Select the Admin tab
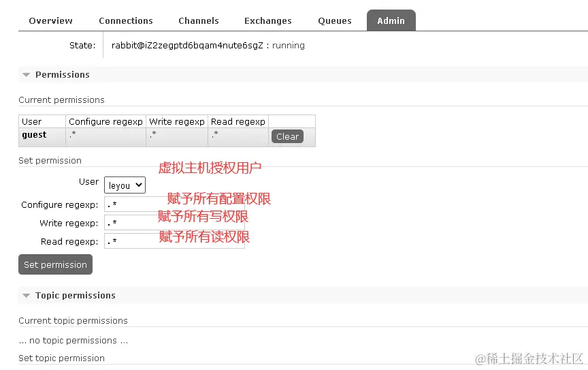Image resolution: width=588 pixels, height=370 pixels. click(391, 20)
